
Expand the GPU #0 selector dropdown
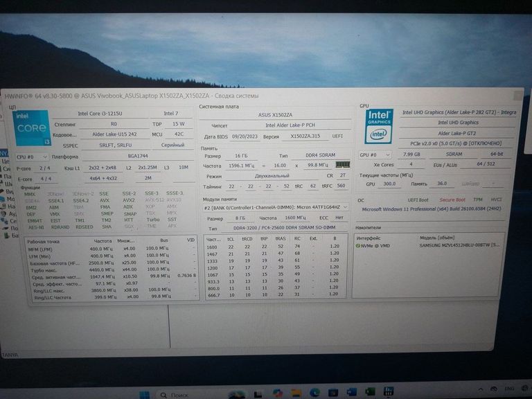pos(375,154)
